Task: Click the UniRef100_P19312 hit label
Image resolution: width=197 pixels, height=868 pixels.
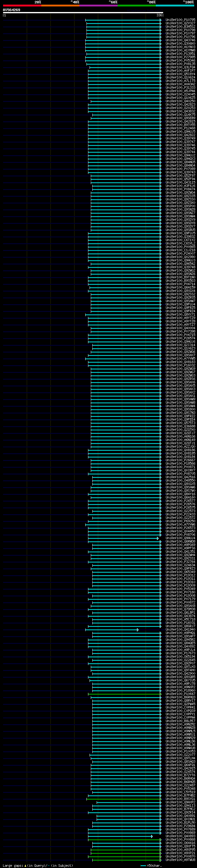Action: tap(180, 575)
